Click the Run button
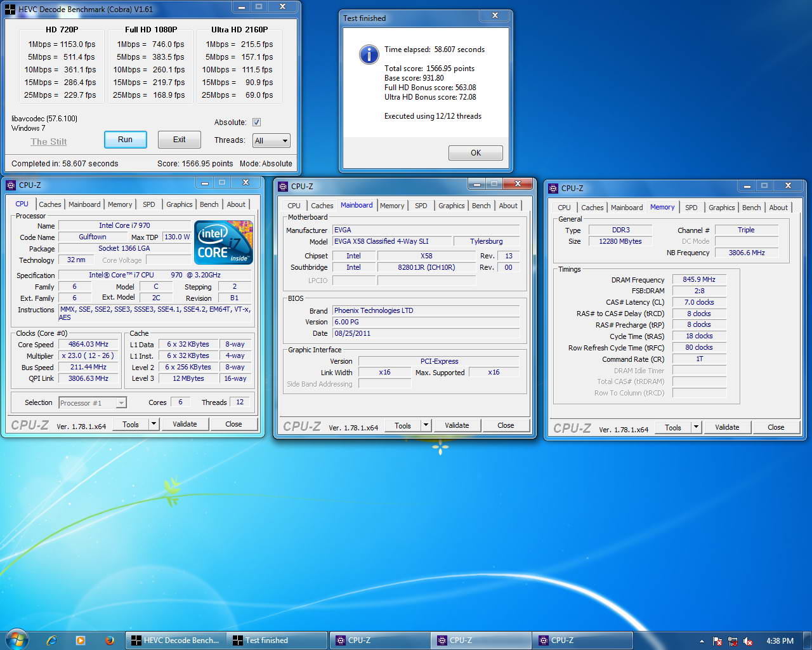812x650 pixels. (x=126, y=140)
